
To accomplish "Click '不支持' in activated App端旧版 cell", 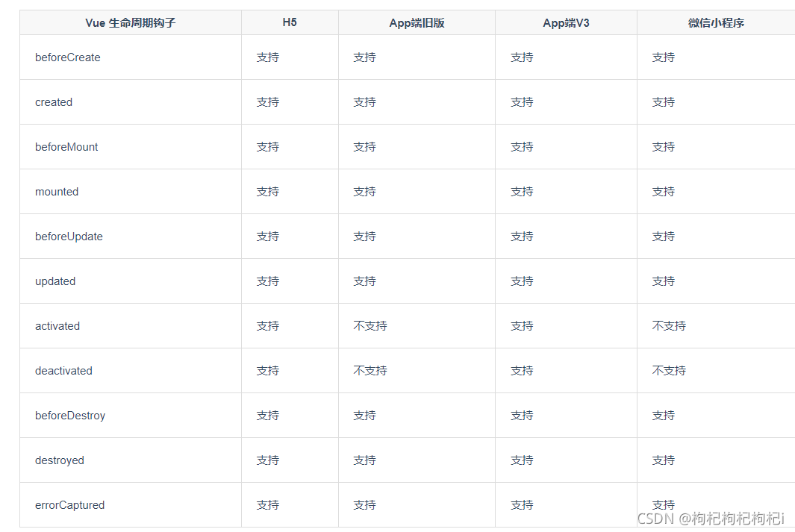I will click(x=370, y=326).
